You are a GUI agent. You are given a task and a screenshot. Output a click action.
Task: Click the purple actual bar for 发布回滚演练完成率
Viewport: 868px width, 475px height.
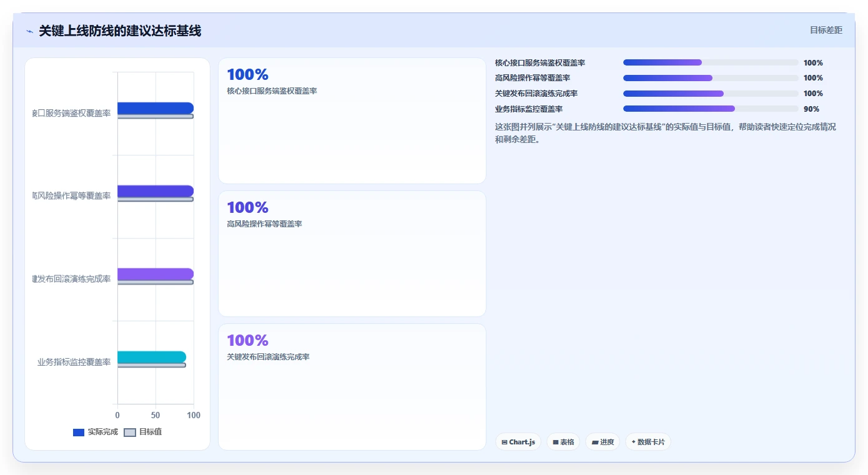[155, 274]
